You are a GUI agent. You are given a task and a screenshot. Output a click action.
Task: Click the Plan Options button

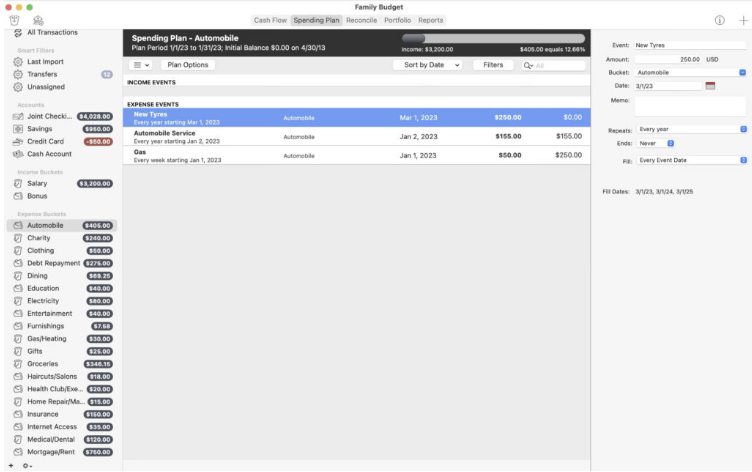point(187,65)
